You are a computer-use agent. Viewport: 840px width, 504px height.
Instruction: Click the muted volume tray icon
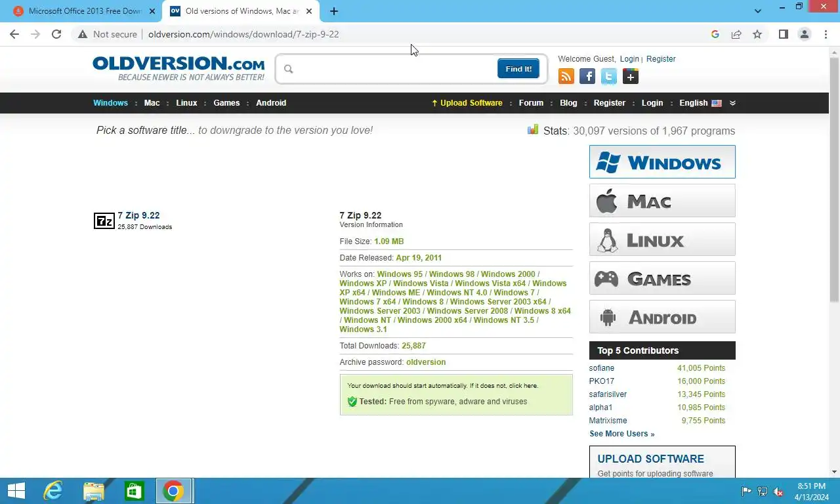point(778,491)
